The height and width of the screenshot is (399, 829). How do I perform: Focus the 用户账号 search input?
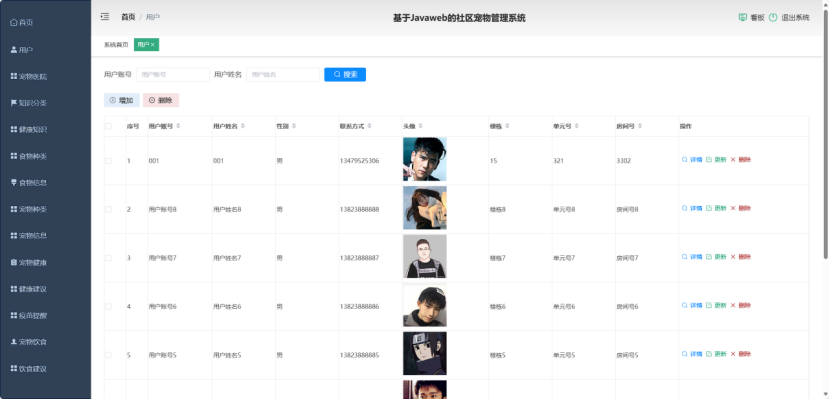(173, 75)
